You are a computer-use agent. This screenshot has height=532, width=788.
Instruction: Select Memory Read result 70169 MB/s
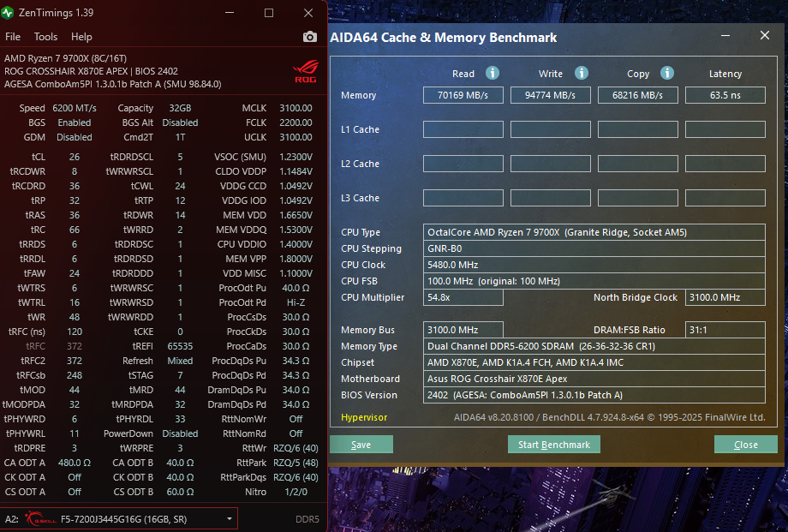[x=463, y=95]
